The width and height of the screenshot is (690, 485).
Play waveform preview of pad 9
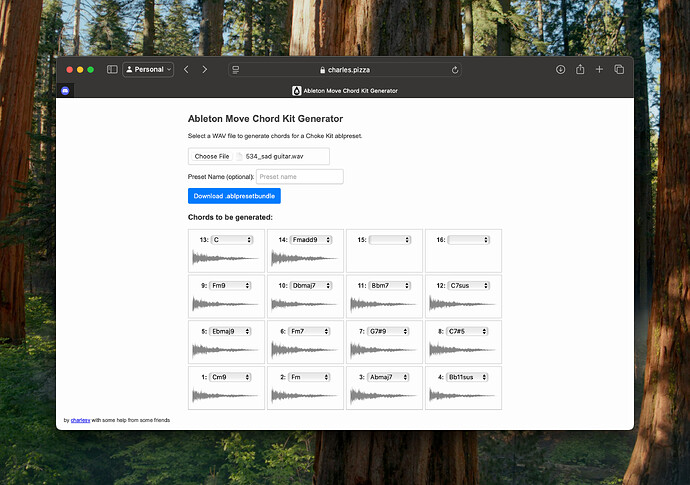click(226, 304)
